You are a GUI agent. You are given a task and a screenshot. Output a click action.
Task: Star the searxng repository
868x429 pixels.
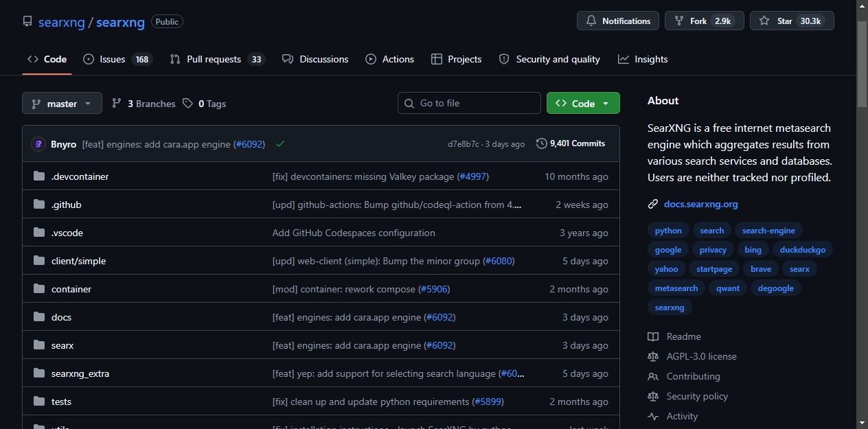point(792,21)
